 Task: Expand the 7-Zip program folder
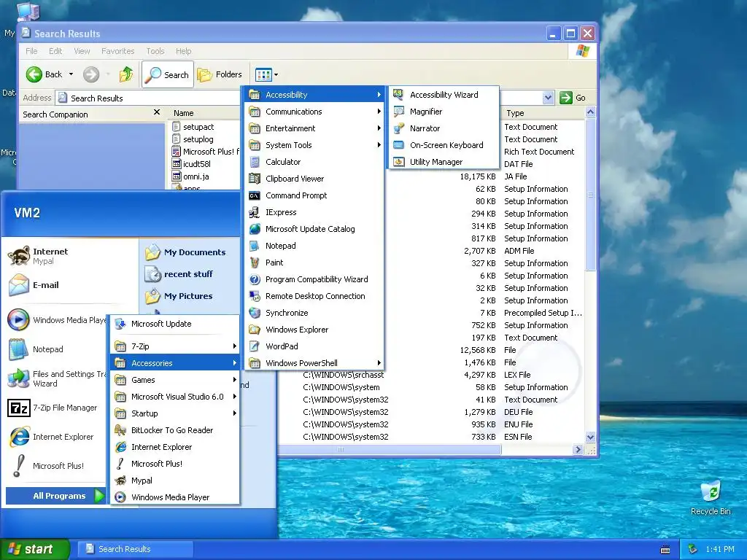[175, 346]
